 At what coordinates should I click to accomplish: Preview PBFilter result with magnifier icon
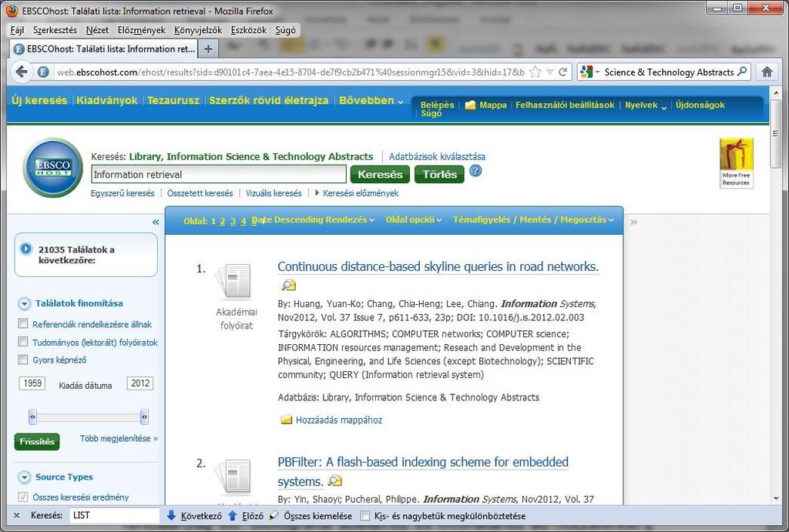point(335,480)
